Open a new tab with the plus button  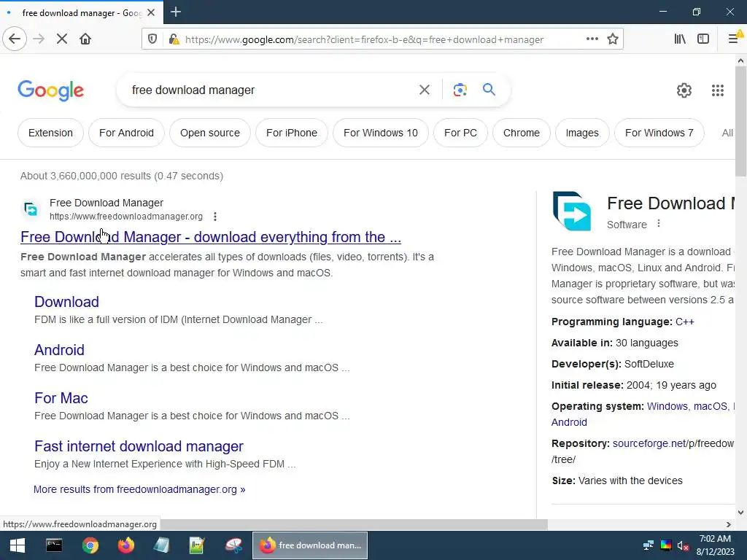pos(176,12)
